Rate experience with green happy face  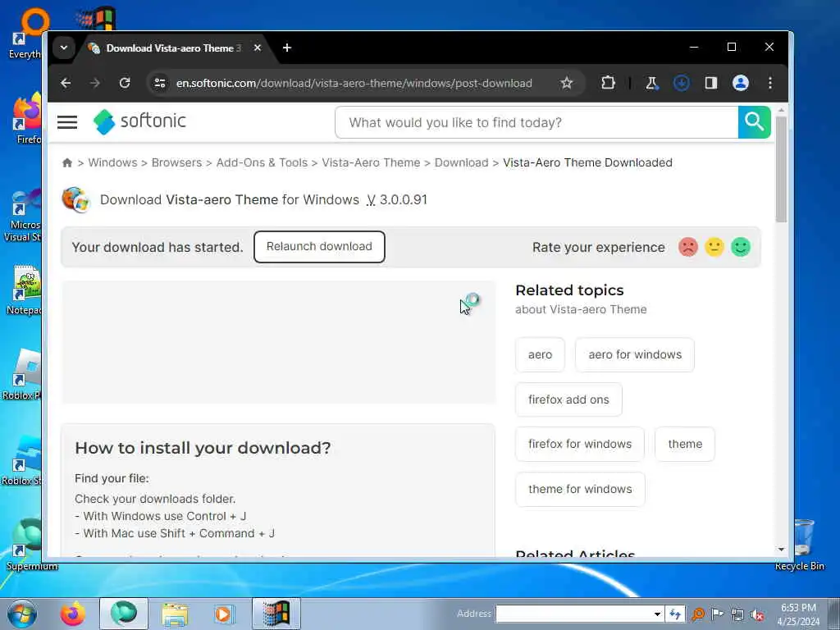(x=741, y=247)
